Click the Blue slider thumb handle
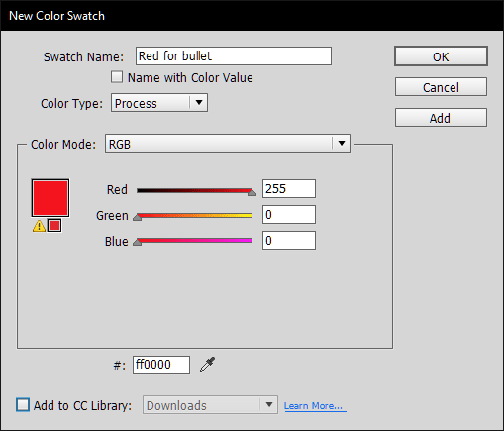 click(x=138, y=243)
